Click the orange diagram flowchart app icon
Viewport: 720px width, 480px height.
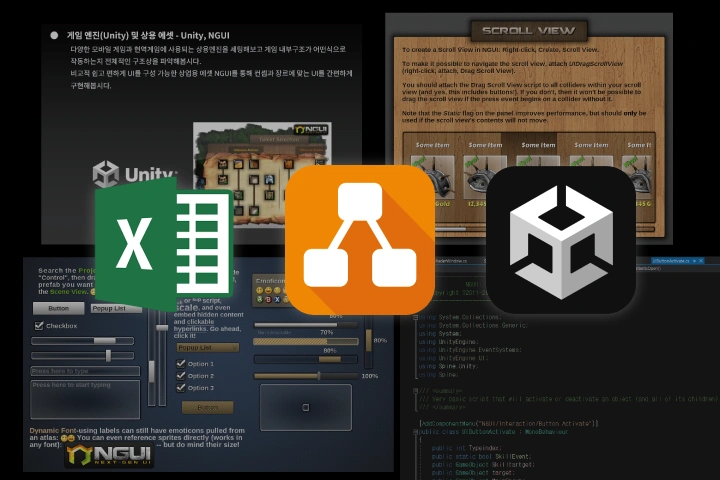360,240
